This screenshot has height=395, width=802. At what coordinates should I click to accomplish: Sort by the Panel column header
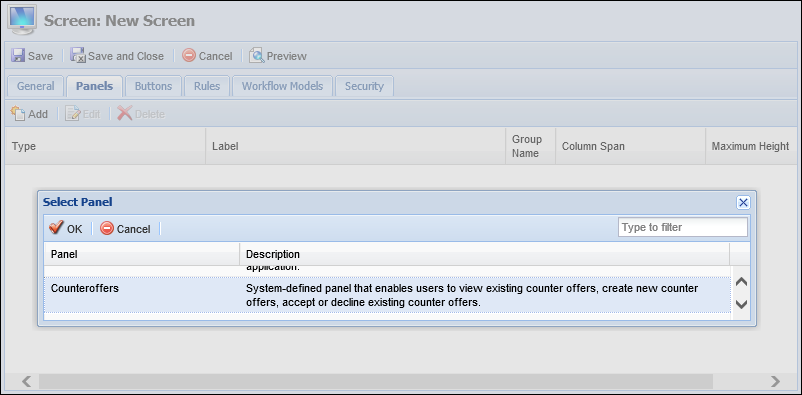[142, 254]
